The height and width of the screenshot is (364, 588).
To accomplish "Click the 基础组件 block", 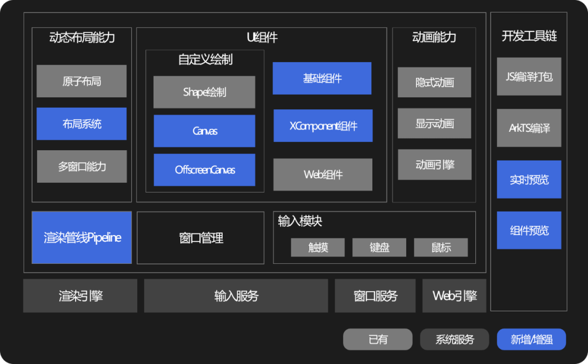I will [x=322, y=78].
